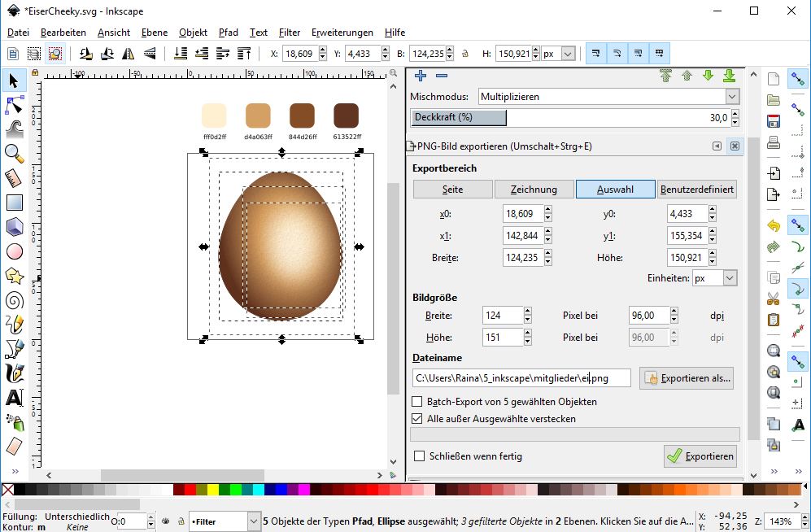Screen dimensions: 811x532
Task: Uncheck Alle außer Ausgewählte verstecken
Action: (x=418, y=419)
